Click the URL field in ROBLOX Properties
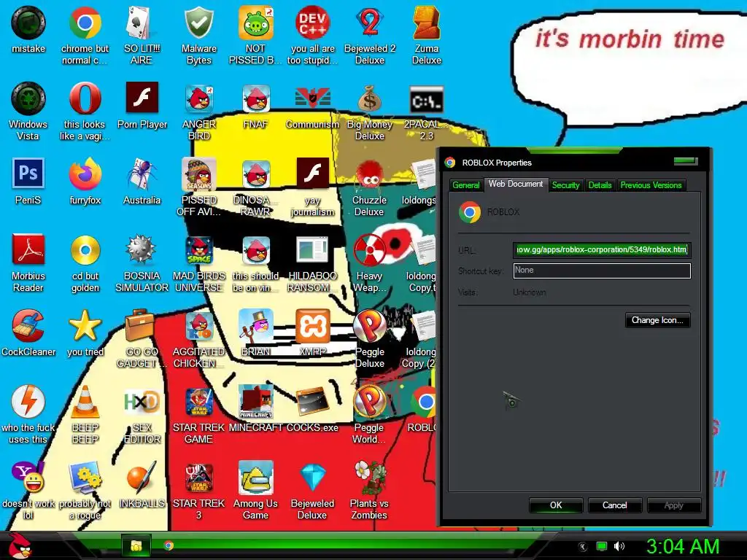The image size is (747, 560). pyautogui.click(x=602, y=250)
